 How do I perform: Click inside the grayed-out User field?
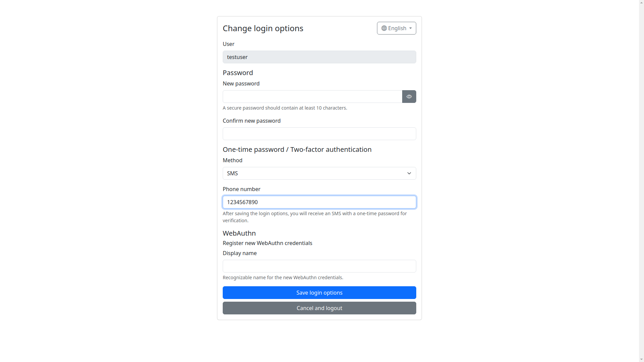tap(319, 57)
